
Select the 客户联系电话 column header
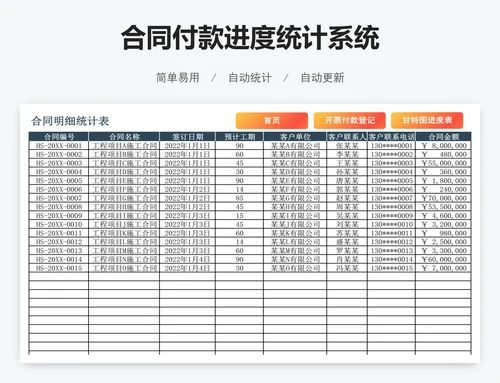tap(392, 136)
